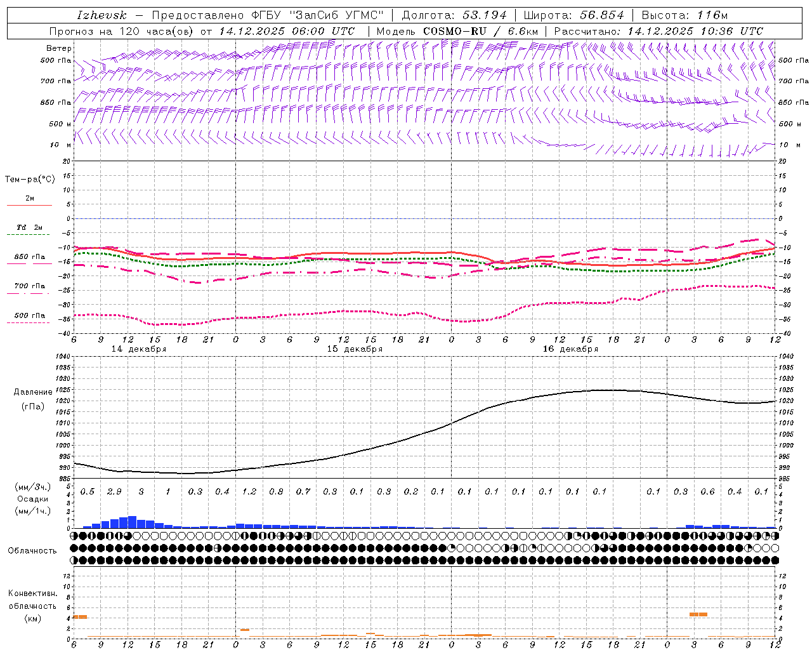Click the 1.2 three-hour precipitation value
Viewport: 812px width, 650px height.
point(249,491)
